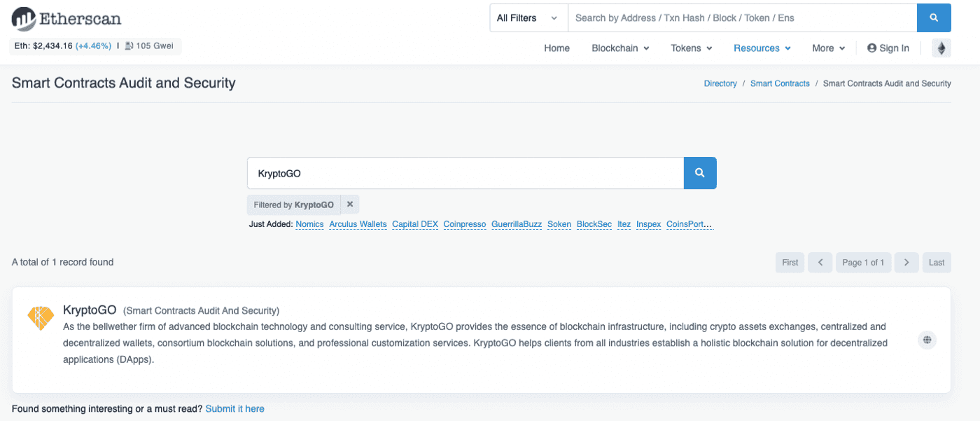Viewport: 980px width, 421px height.
Task: Click the Etherscan logo in header
Action: (x=66, y=18)
